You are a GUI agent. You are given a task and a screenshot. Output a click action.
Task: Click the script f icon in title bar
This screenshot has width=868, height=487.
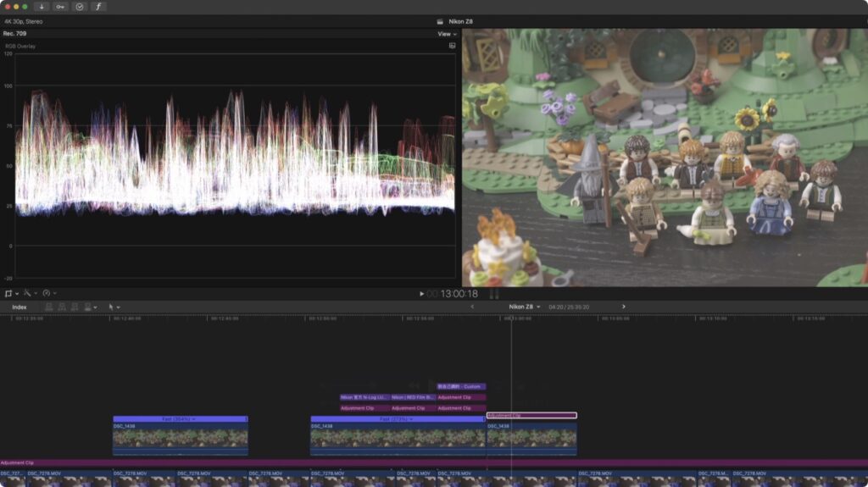pyautogui.click(x=98, y=7)
